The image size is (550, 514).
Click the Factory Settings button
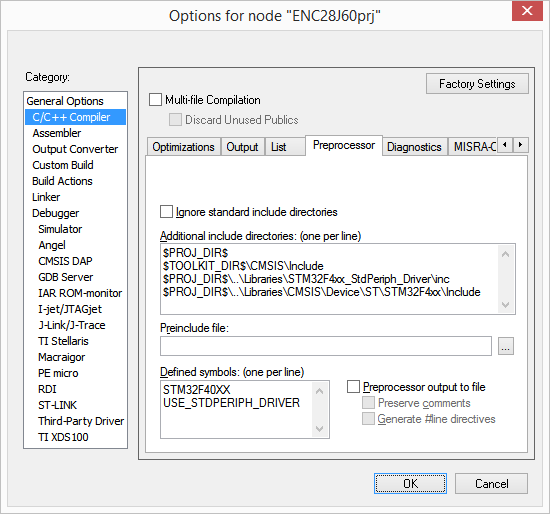pyautogui.click(x=477, y=84)
